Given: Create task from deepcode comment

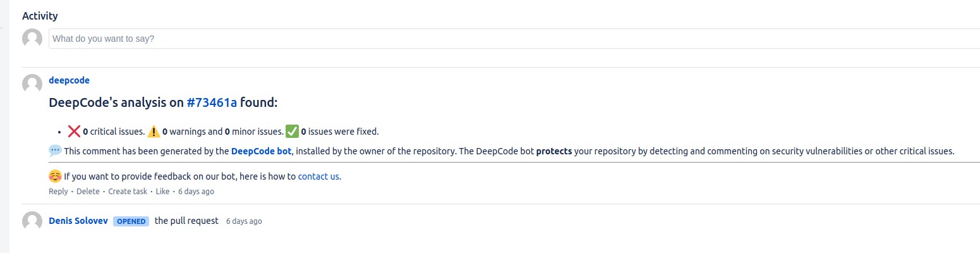Looking at the screenshot, I should (128, 191).
